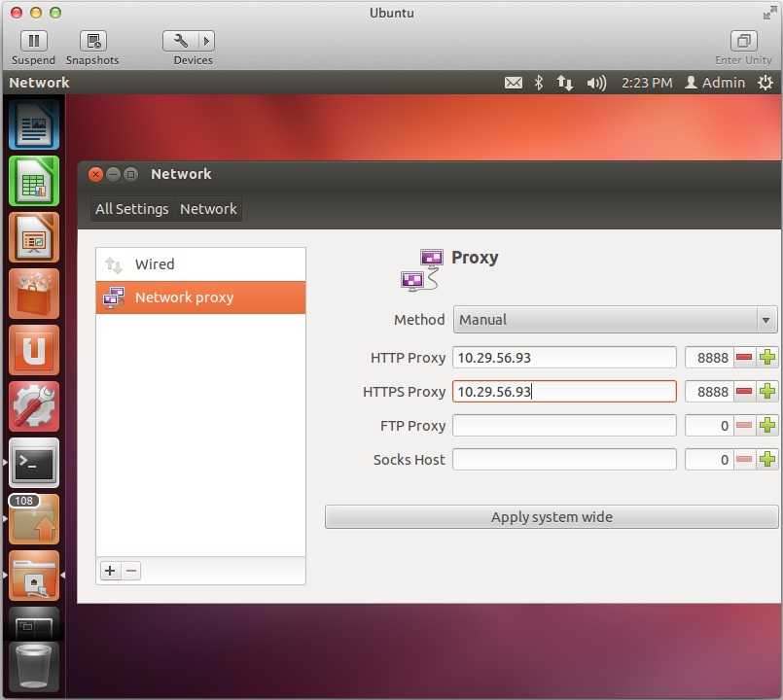The width and height of the screenshot is (783, 700).
Task: Remove the selected connection with minus
Action: (131, 571)
